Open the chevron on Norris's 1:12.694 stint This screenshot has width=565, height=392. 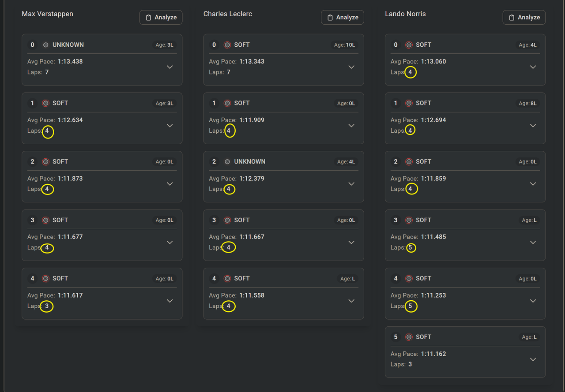(533, 125)
